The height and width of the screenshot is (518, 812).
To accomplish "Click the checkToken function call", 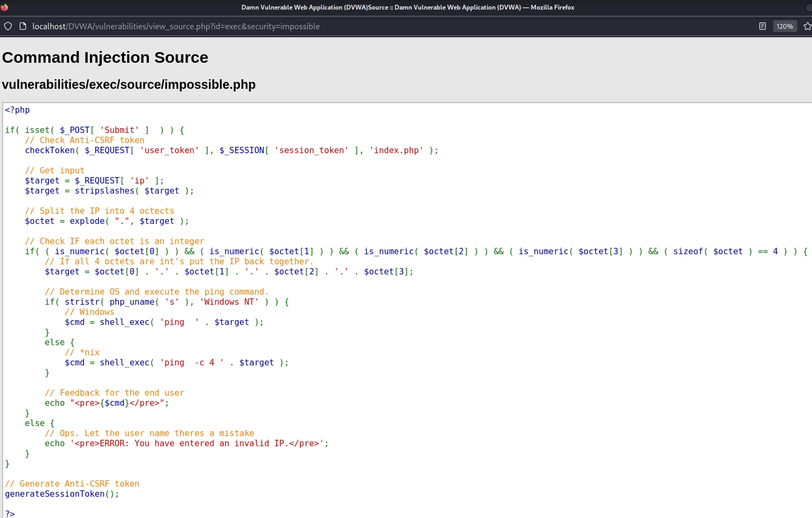I will [50, 151].
